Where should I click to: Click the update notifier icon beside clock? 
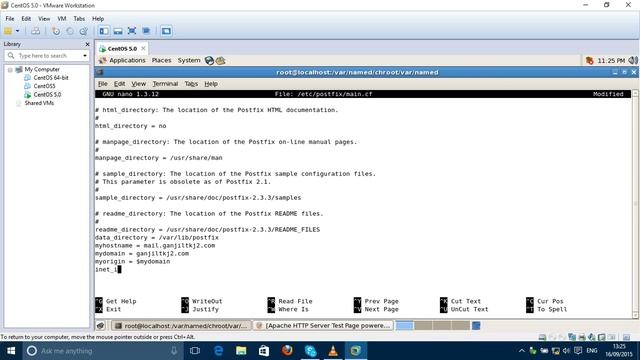pos(589,60)
